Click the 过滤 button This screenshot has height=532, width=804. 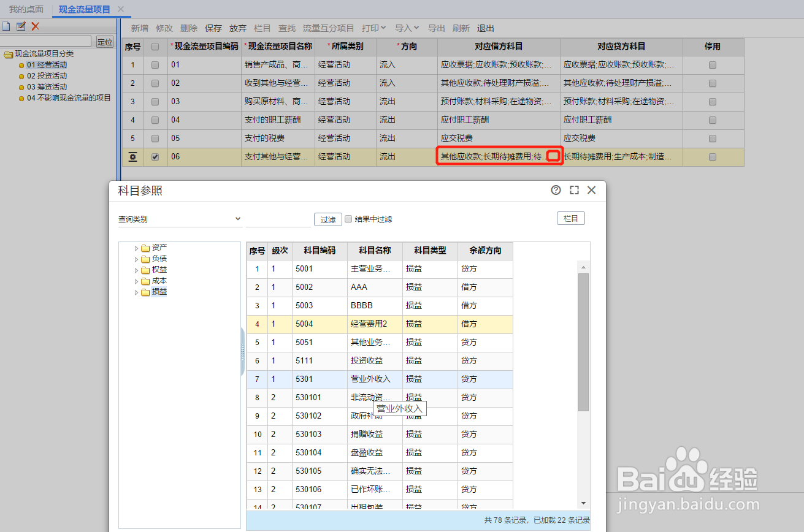pos(328,219)
